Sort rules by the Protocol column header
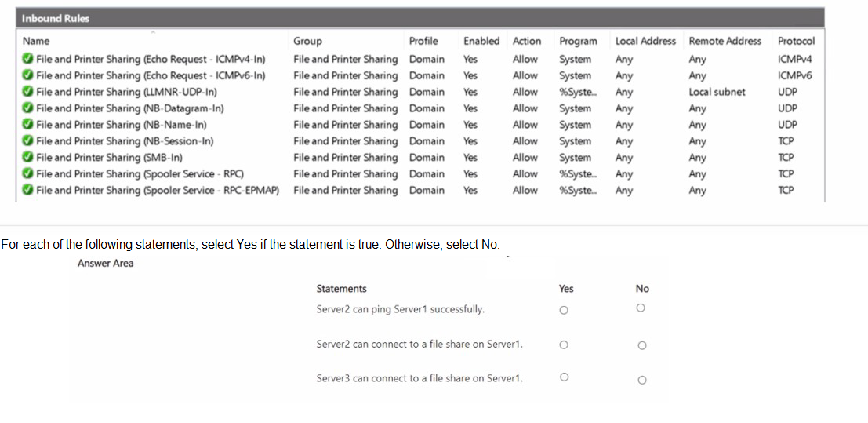Screen dimensions: 868x423 [x=796, y=41]
